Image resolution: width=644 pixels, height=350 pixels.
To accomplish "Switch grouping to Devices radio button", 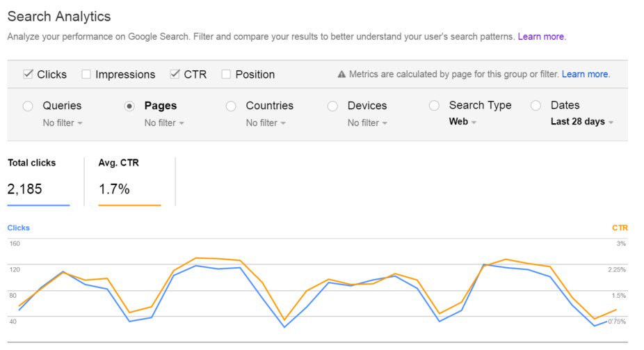I will click(x=332, y=106).
